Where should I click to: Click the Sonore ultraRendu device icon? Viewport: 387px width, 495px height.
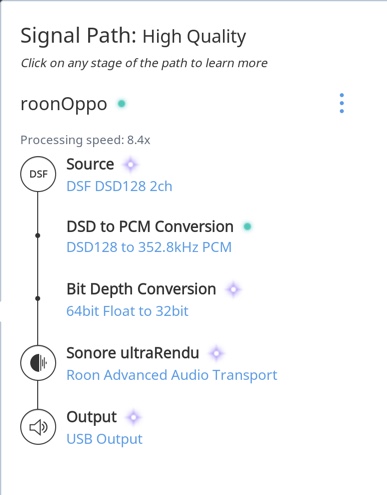pos(38,363)
